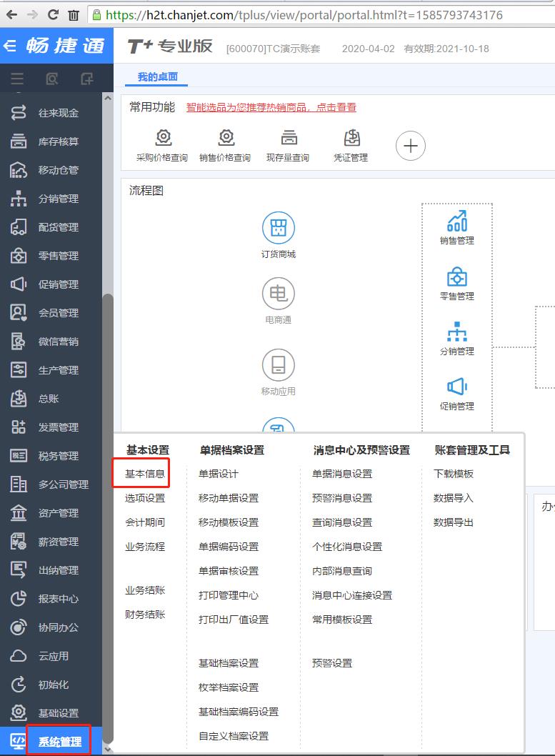The width and height of the screenshot is (555, 756).
Task: Click 销售价格查询 shortcut icon
Action: 226,138
